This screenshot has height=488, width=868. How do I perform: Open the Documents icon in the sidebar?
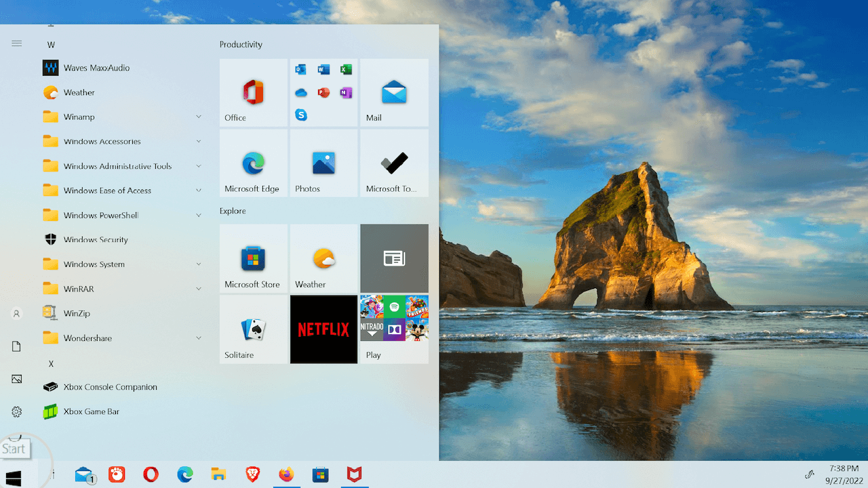point(16,346)
